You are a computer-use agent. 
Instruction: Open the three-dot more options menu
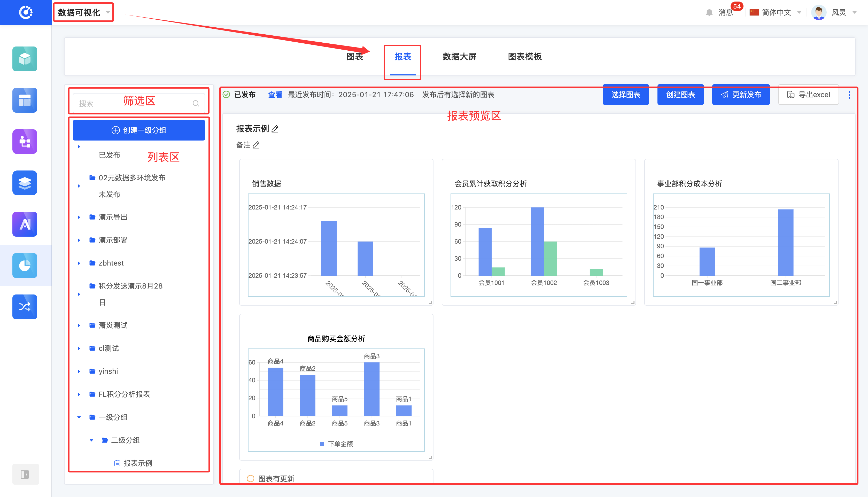[x=849, y=95]
